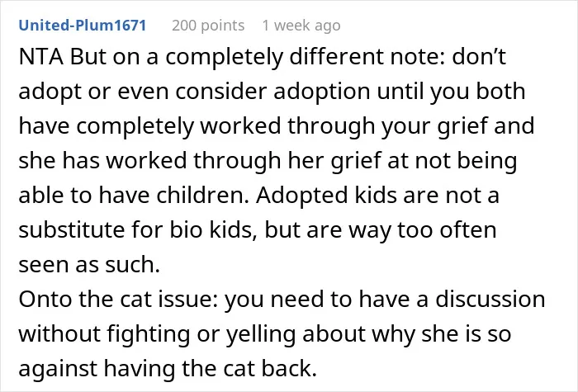Viewport: 578px width, 392px height.
Task: Click the words 'until you both'
Action: coord(451,92)
